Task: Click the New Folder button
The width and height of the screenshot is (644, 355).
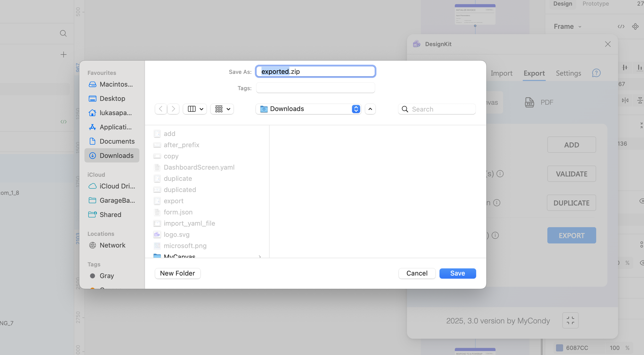Action: point(178,273)
